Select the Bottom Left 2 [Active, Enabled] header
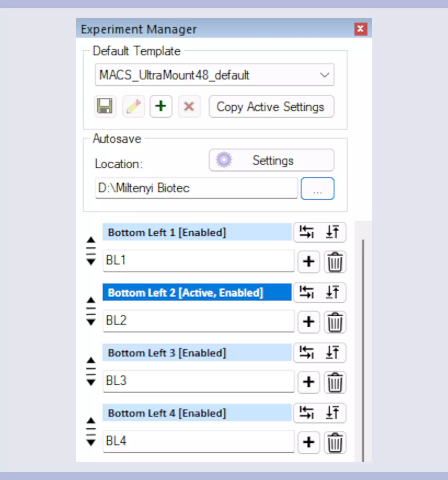The width and height of the screenshot is (448, 480). coord(197,292)
